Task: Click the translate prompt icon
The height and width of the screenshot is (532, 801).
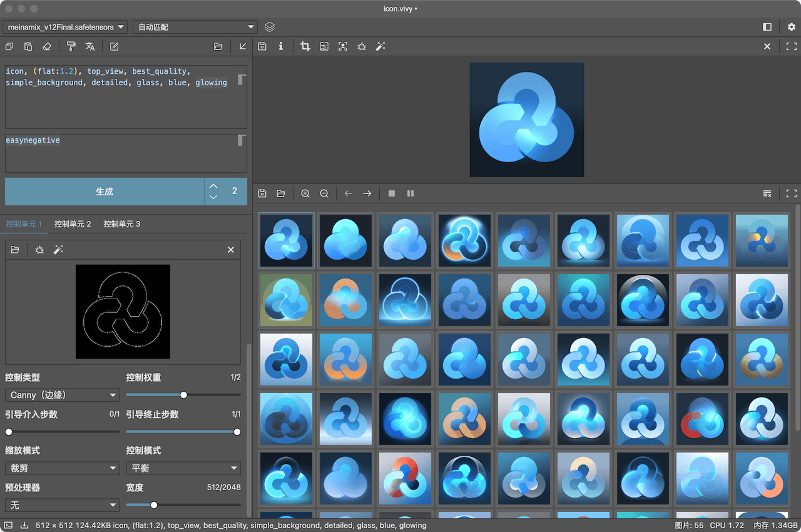Action: 90,46
